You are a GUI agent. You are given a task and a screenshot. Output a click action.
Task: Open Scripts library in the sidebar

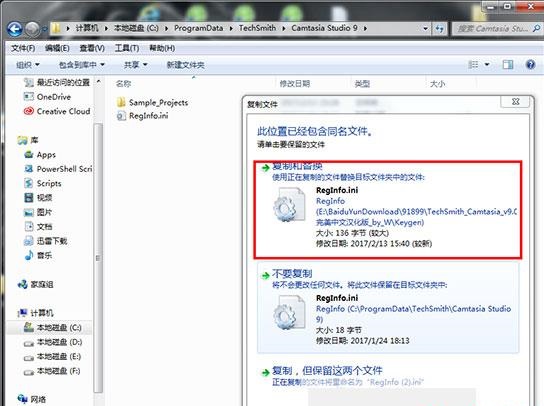click(43, 184)
